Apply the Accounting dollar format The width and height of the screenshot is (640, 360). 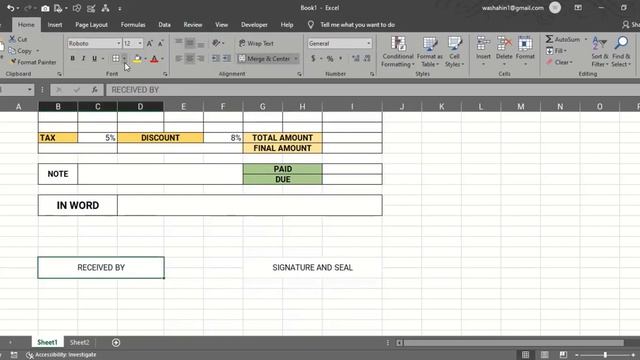click(313, 59)
